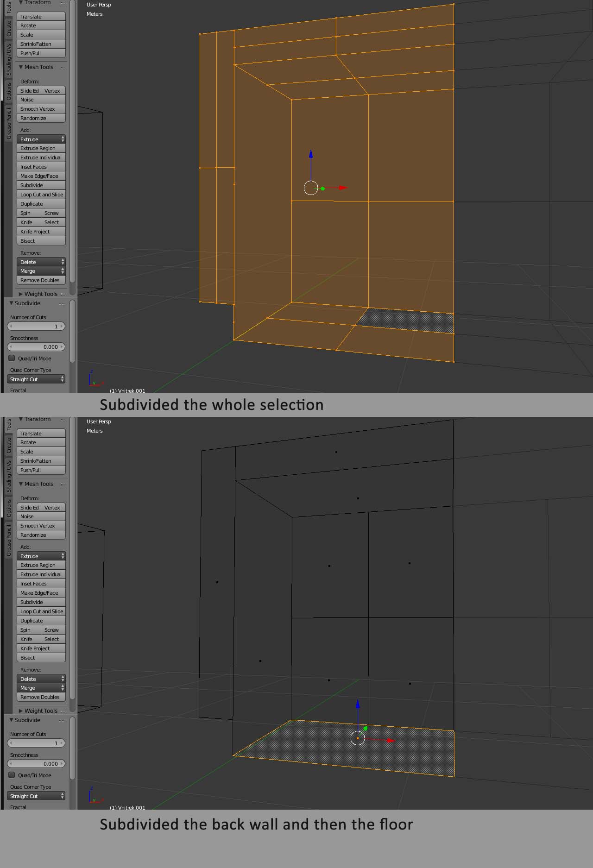Click Randomize button in upper screenshot
This screenshot has height=868, width=593.
(41, 118)
